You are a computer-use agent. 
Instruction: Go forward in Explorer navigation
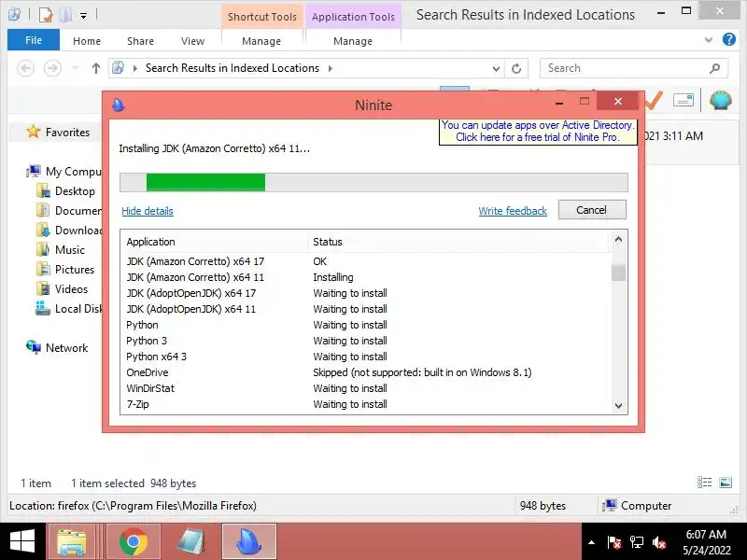[x=52, y=68]
